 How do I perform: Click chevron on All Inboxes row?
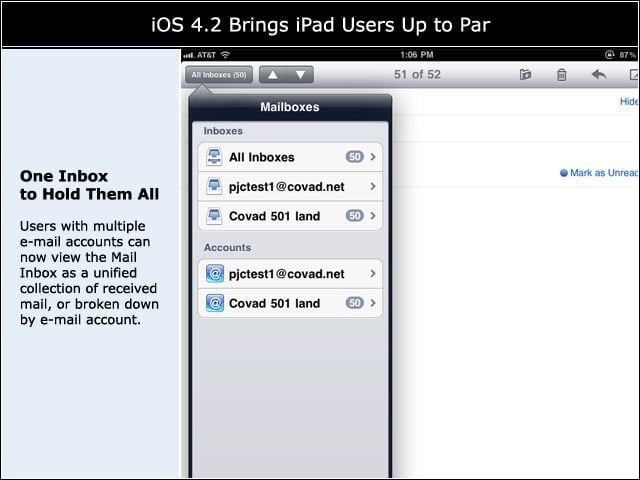tap(373, 157)
